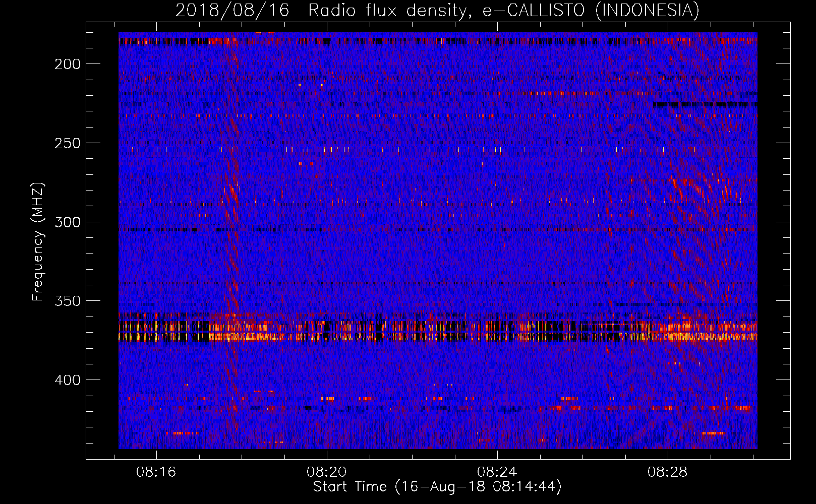Click the 300 frequency tick label
816x504 pixels.
pos(68,222)
